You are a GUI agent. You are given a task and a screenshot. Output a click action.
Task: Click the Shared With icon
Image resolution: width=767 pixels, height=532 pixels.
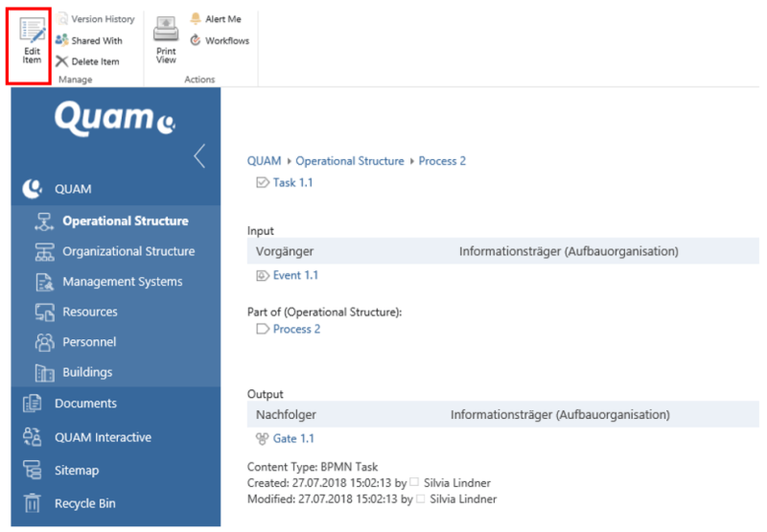62,40
